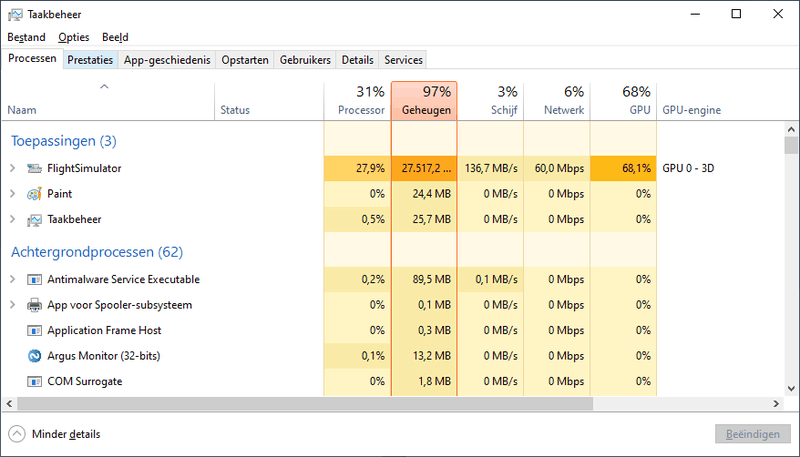Go to the Services tab
Image resolution: width=800 pixels, height=457 pixels.
(404, 60)
